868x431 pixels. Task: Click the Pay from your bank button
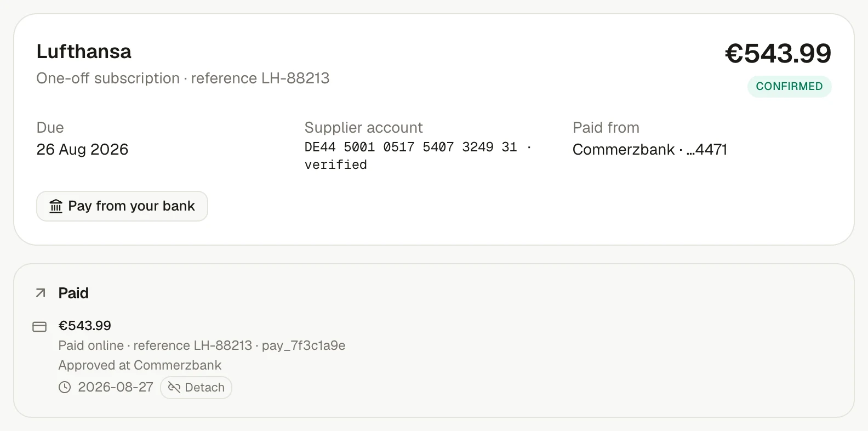[x=122, y=206]
